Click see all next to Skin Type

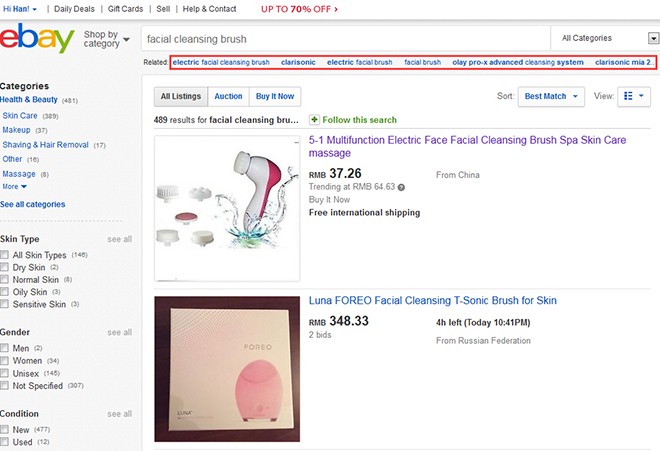click(120, 239)
